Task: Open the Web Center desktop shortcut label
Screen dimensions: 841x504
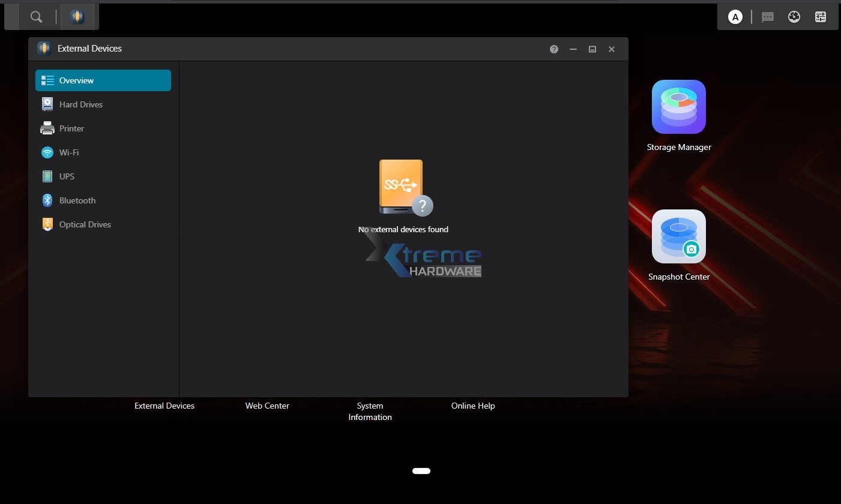Action: 267,406
